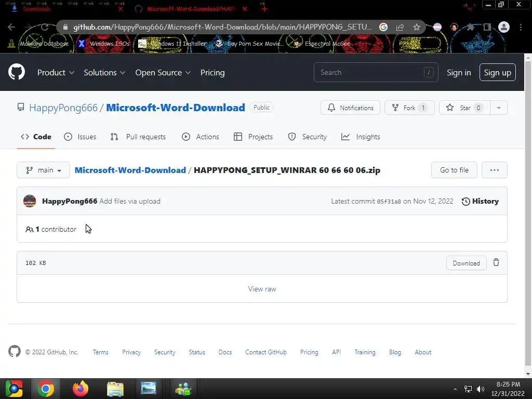Download the zip file
Image resolution: width=532 pixels, height=399 pixels.
(466, 263)
